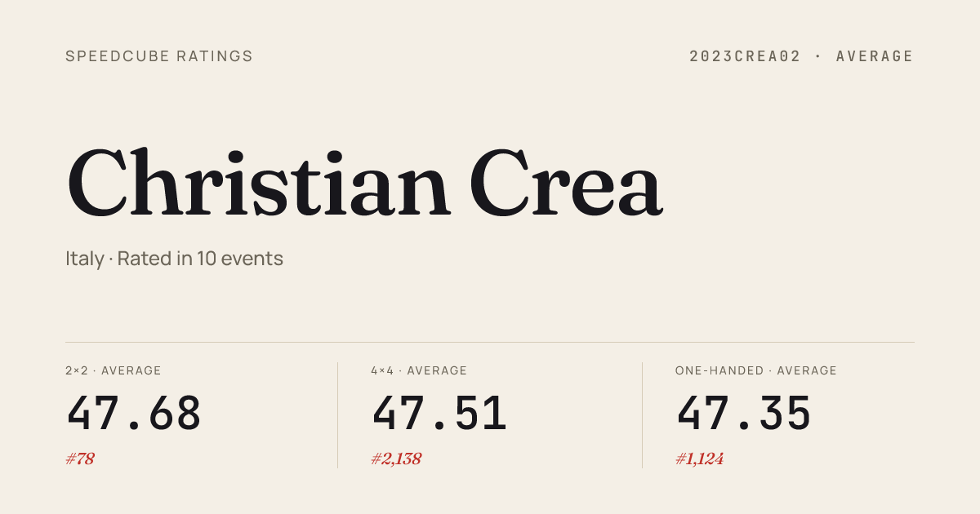
Task: Open the #1,124 rank link
Action: pyautogui.click(x=700, y=459)
